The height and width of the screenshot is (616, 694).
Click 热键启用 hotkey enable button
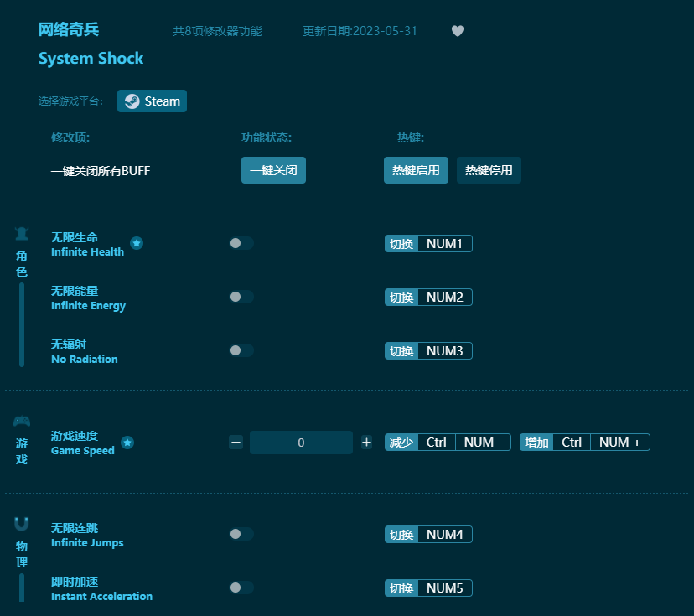click(x=416, y=170)
